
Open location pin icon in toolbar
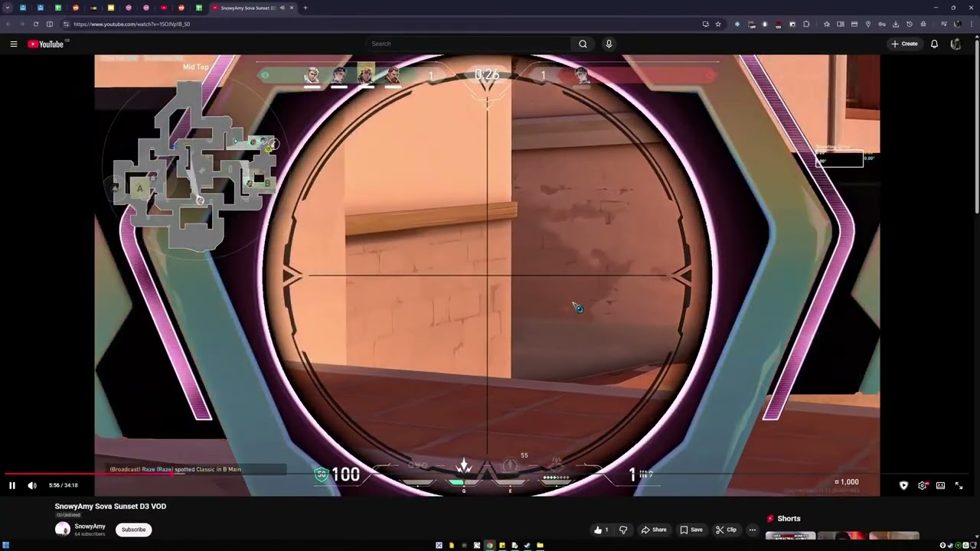point(868,24)
